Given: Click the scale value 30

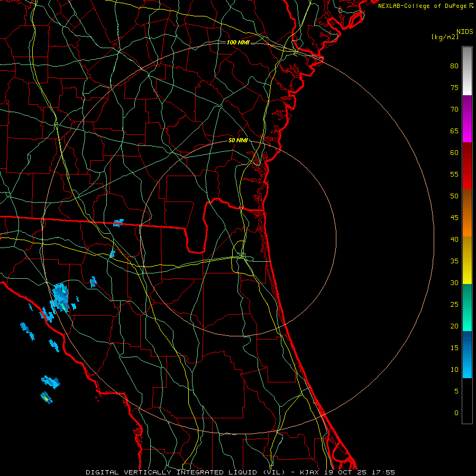Looking at the screenshot, I should (454, 282).
